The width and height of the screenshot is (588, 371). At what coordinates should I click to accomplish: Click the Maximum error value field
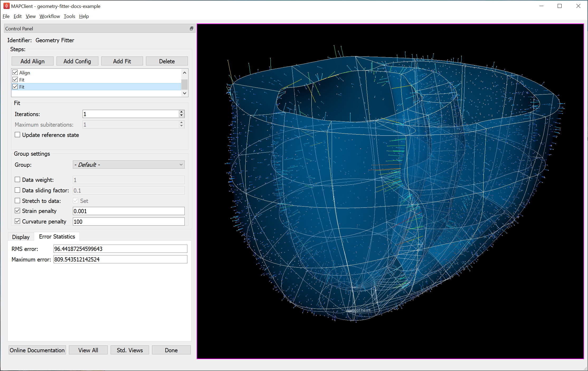[120, 259]
